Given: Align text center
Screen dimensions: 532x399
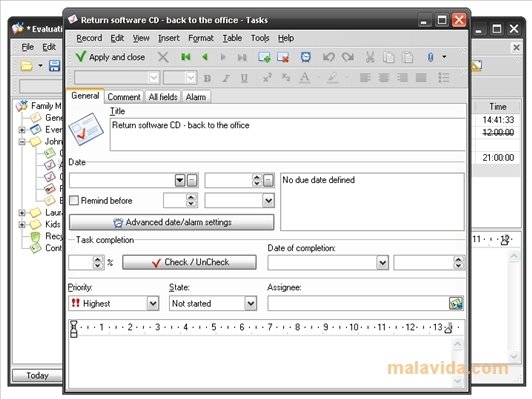Looking at the screenshot, I should pos(384,78).
